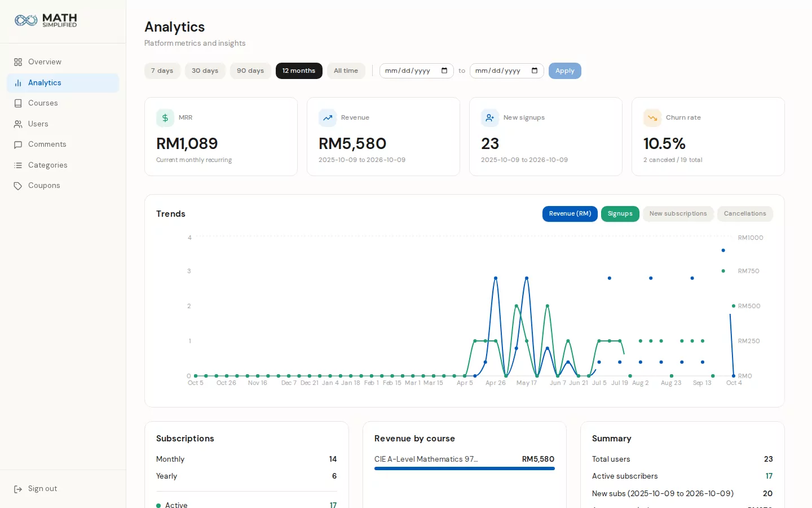The image size is (812, 508).
Task: Click the Apply button
Action: tap(565, 71)
